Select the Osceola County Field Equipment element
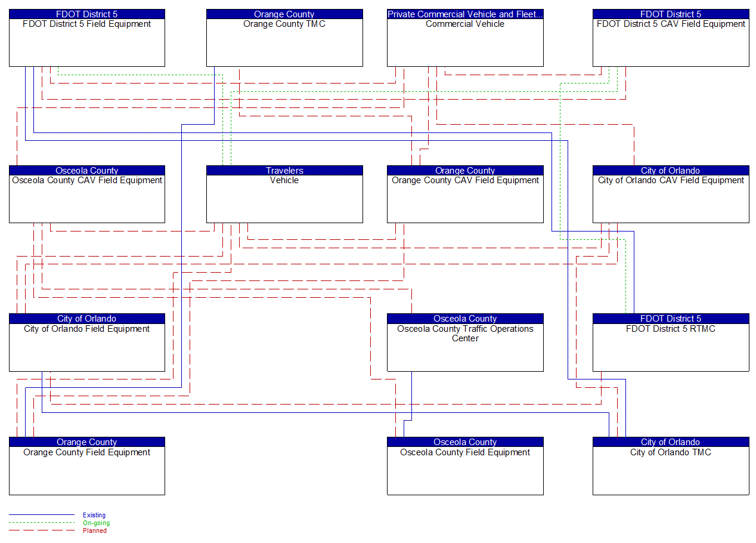This screenshot has width=756, height=543. tap(465, 465)
